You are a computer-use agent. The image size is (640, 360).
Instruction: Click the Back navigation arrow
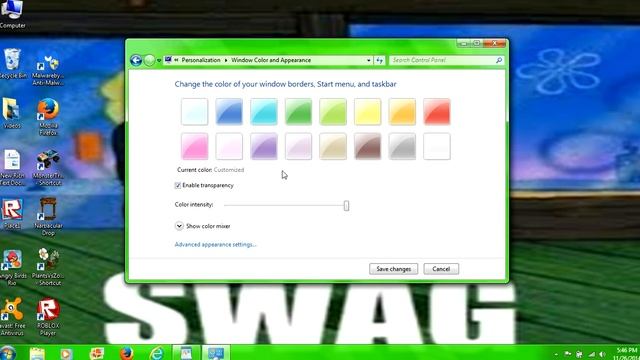[x=136, y=60]
